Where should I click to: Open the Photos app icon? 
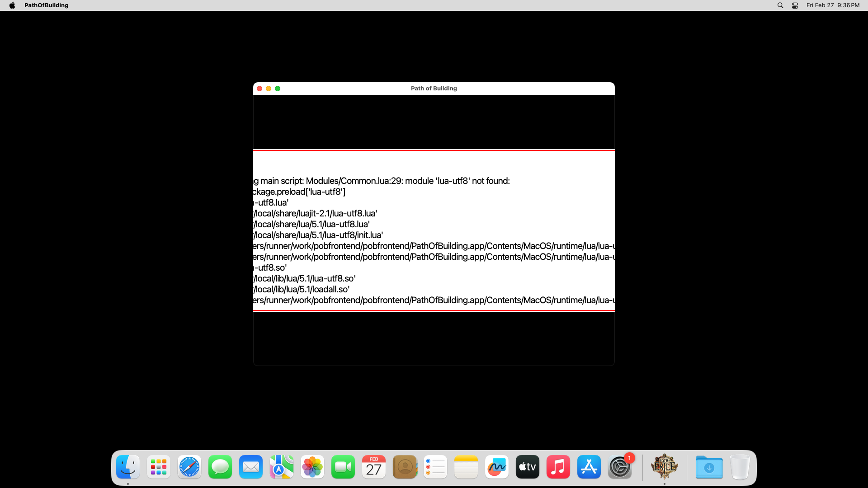(312, 467)
